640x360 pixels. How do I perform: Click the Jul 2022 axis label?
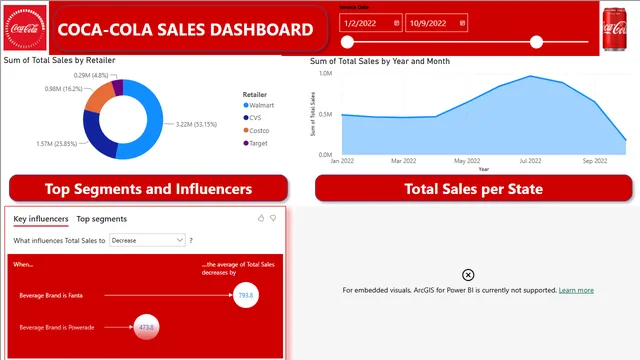530,161
